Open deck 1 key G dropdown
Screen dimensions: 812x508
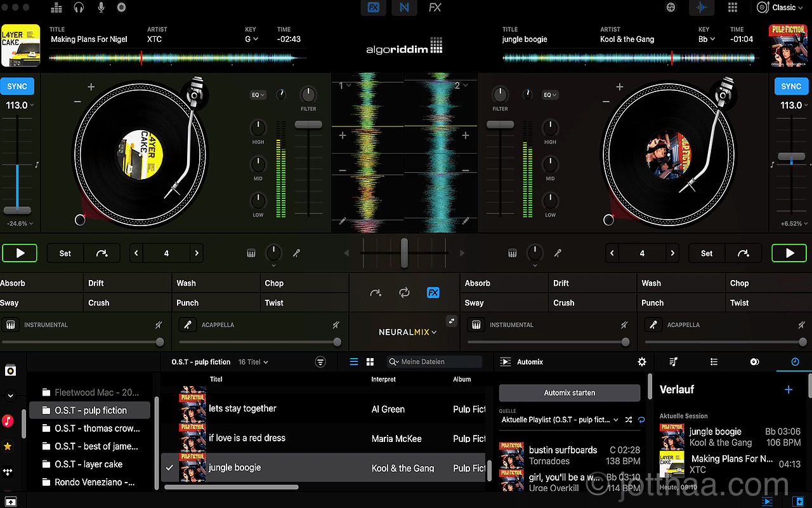[x=252, y=39]
